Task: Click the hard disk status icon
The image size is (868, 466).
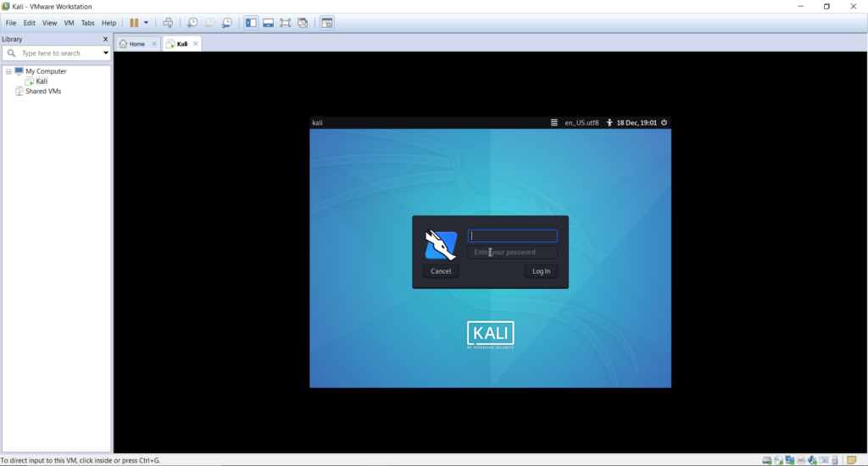Action: [766, 460]
